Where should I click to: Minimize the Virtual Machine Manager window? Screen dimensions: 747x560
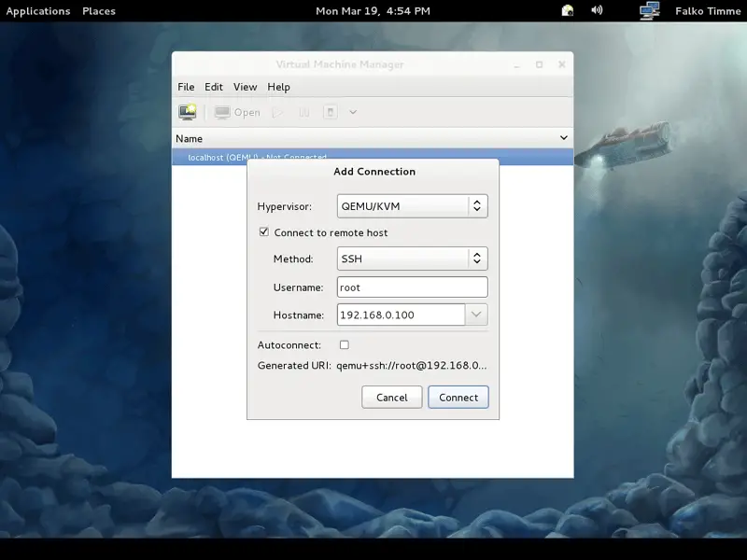click(x=517, y=64)
